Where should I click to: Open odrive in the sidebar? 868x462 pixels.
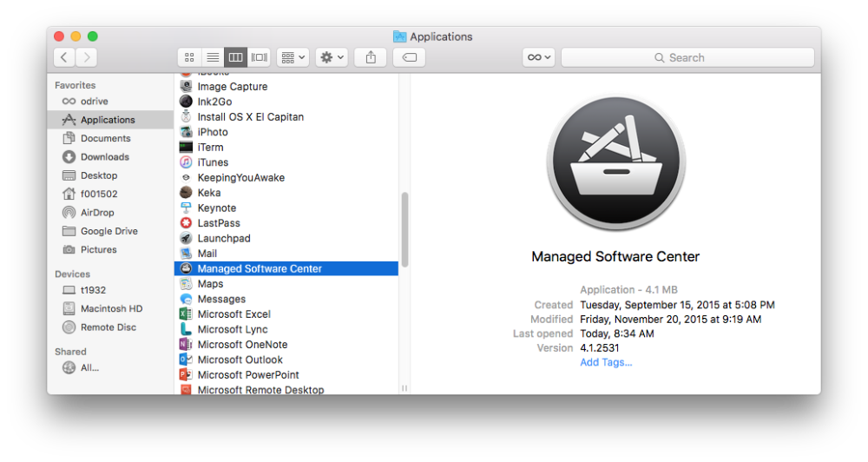pyautogui.click(x=110, y=102)
